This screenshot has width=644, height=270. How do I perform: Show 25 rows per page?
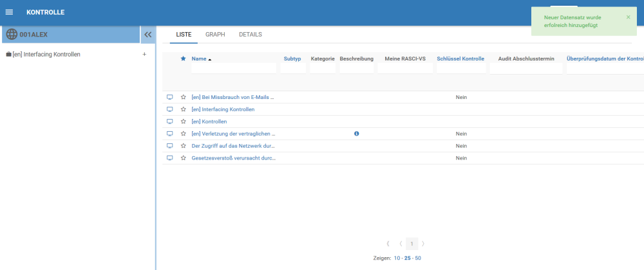408,258
